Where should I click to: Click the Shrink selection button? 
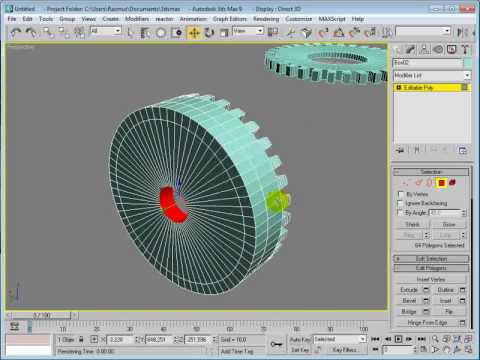click(412, 224)
